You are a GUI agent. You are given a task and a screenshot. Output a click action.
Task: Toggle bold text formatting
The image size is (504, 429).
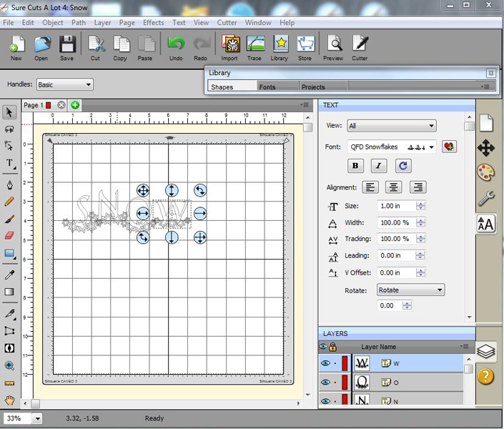tap(356, 166)
